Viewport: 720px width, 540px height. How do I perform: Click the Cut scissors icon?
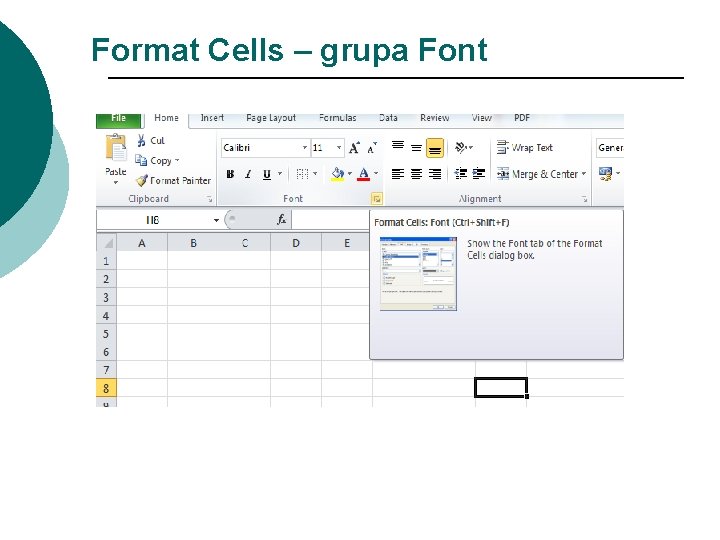[141, 141]
